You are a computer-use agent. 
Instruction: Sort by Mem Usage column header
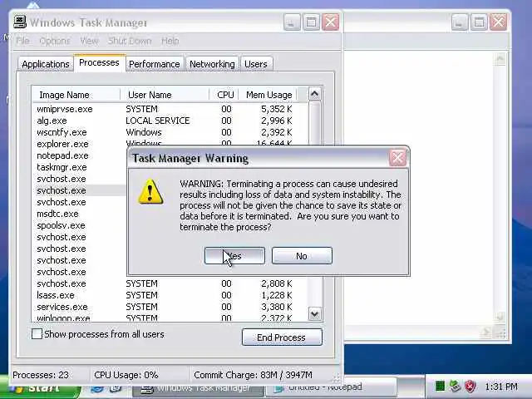point(268,95)
